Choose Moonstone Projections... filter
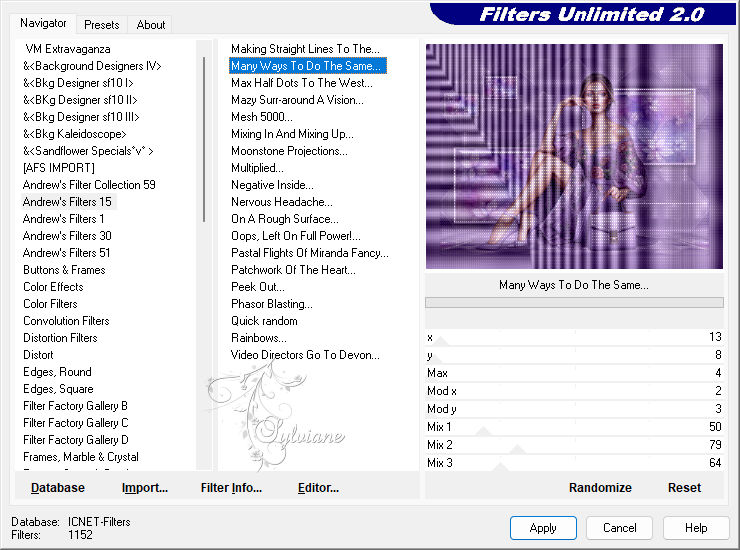 click(x=289, y=151)
